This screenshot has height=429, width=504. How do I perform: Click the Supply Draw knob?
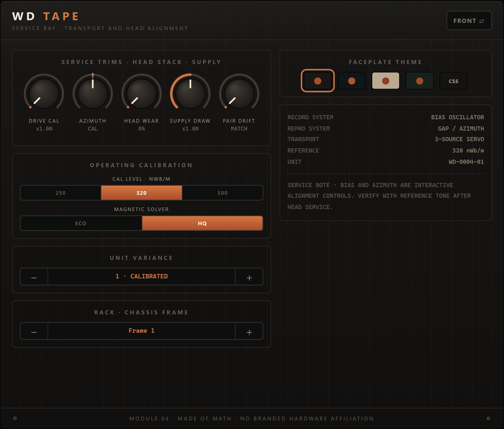pyautogui.click(x=190, y=94)
